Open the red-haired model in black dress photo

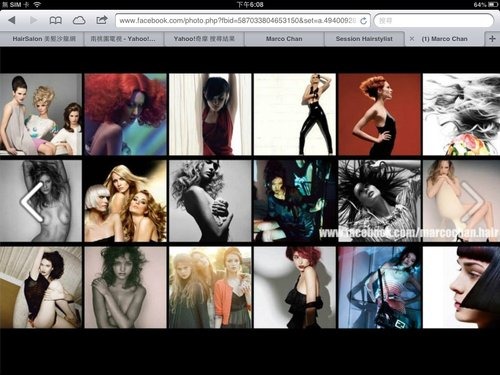[295, 287]
